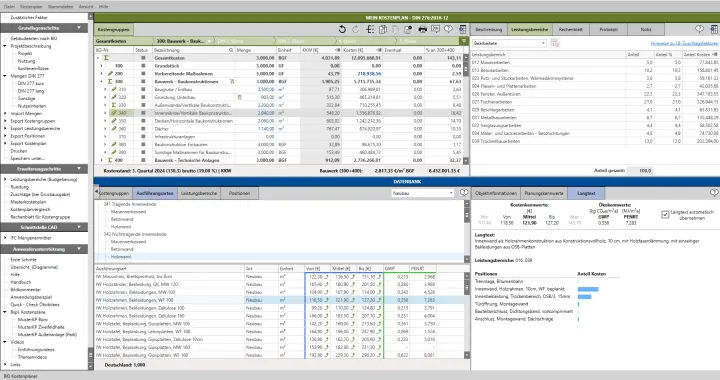This screenshot has height=380, width=720.
Task: Open the Kostenplan menu
Action: click(x=31, y=6)
